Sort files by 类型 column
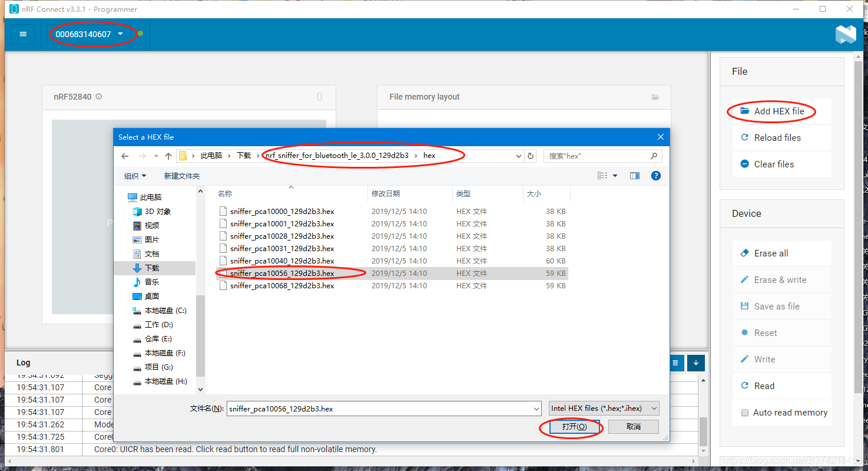This screenshot has width=868, height=471. tap(488, 193)
